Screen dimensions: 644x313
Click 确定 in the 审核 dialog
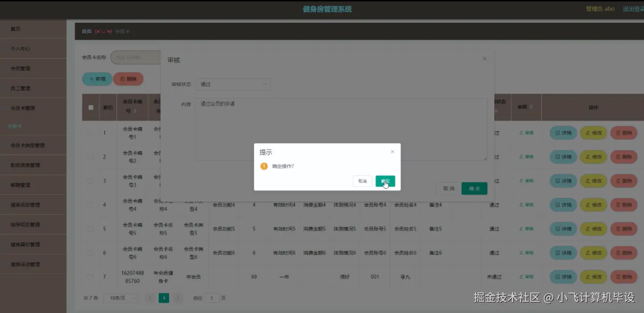pos(474,188)
